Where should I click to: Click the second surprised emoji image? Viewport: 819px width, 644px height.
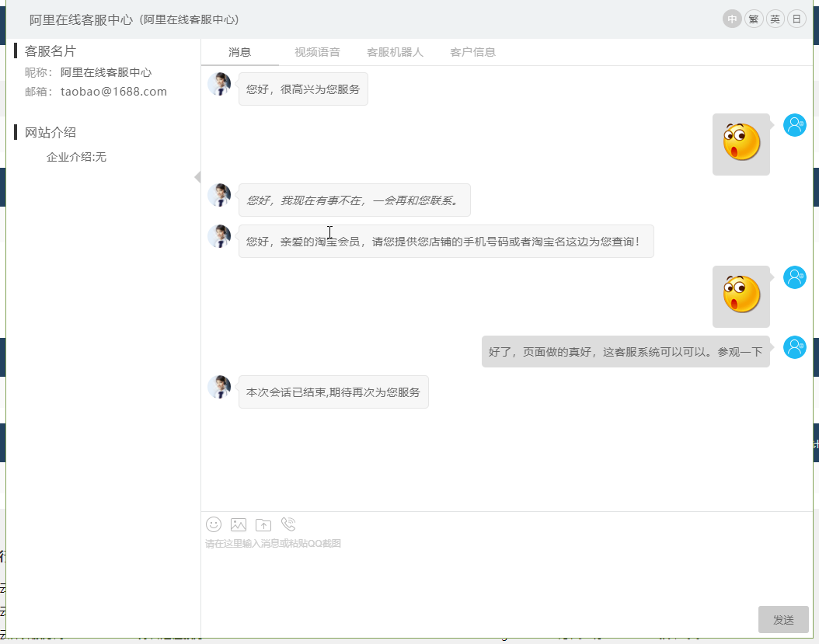click(x=742, y=294)
